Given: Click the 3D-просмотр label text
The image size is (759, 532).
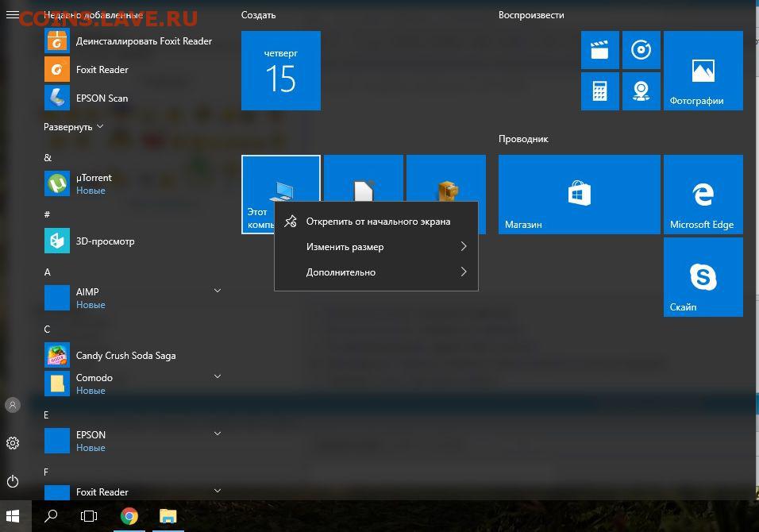Looking at the screenshot, I should coord(105,241).
